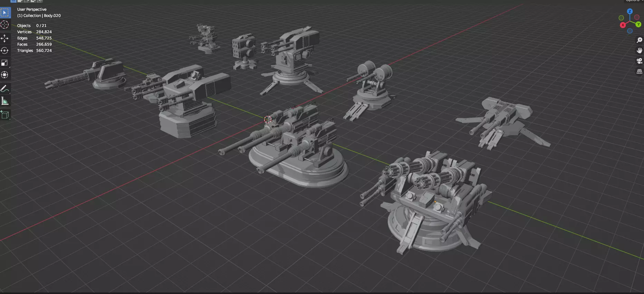Toggle perspective/orthographic with the grid icon

[640, 72]
